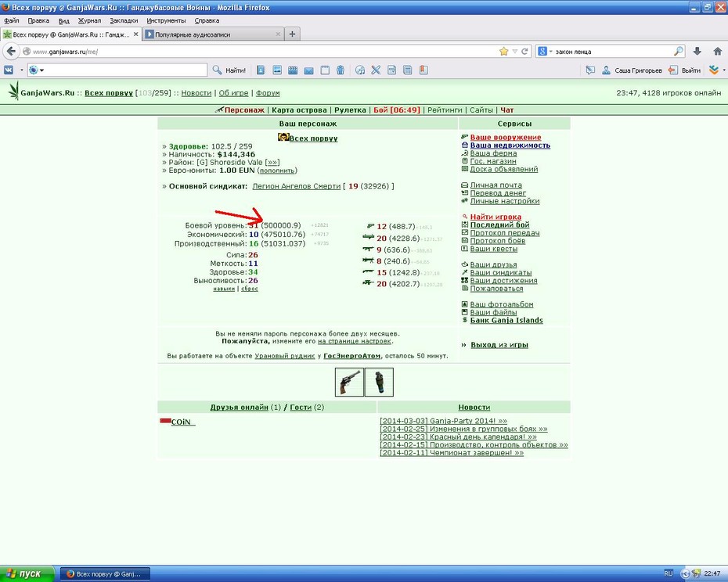Click the pistol skill icon next to 12 (488.7)
Image resolution: width=728 pixels, height=582 pixels.
(x=370, y=227)
